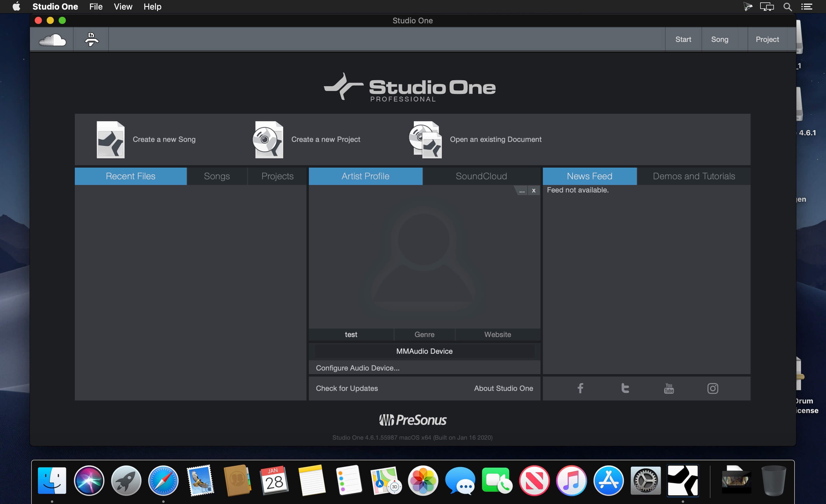The image size is (826, 504).
Task: Open the PreSonus Facebook page icon
Action: point(580,388)
